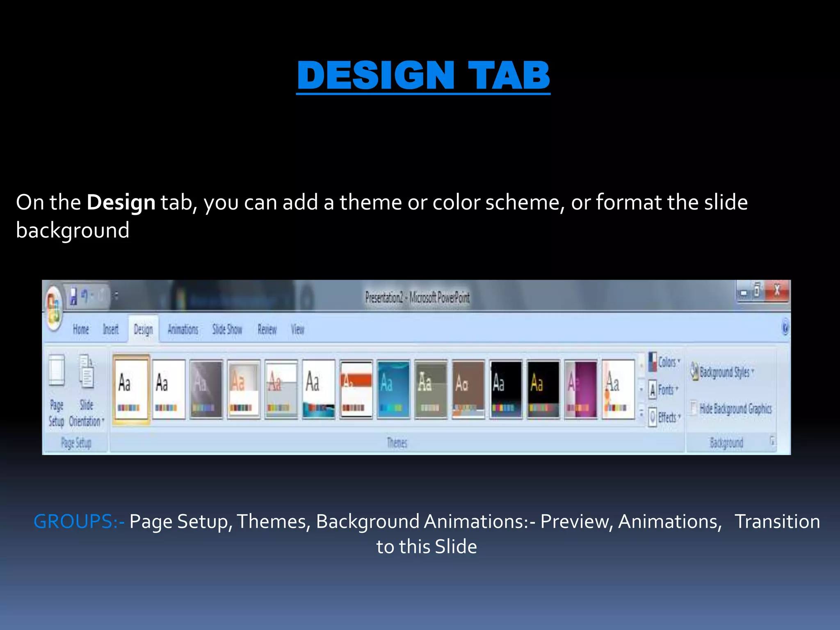Switch to the Animations tab

point(183,329)
